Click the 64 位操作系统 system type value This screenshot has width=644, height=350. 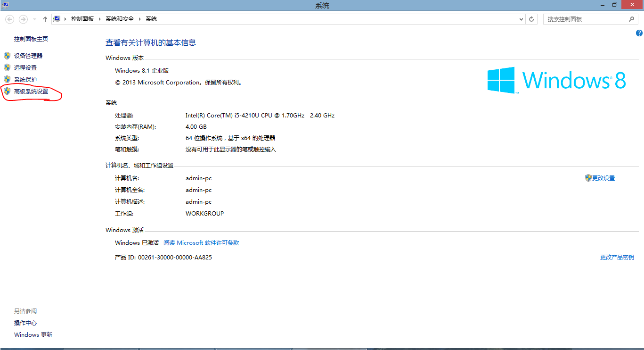(230, 138)
